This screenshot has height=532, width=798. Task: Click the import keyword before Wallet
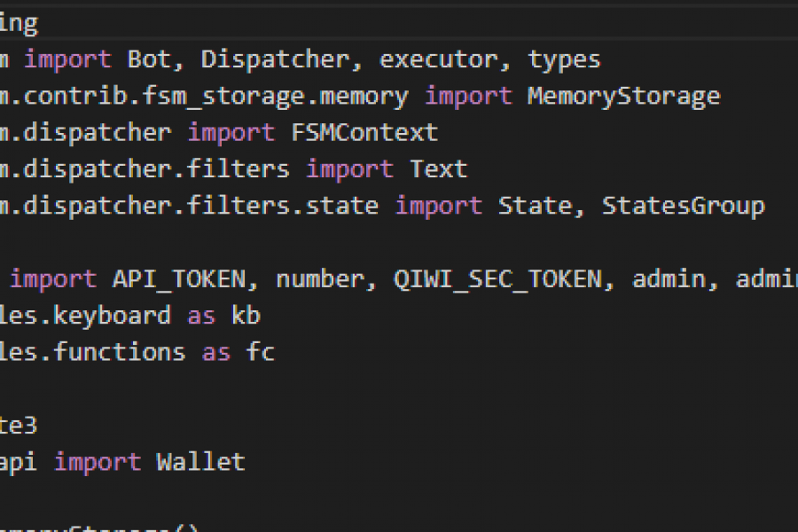(x=98, y=462)
